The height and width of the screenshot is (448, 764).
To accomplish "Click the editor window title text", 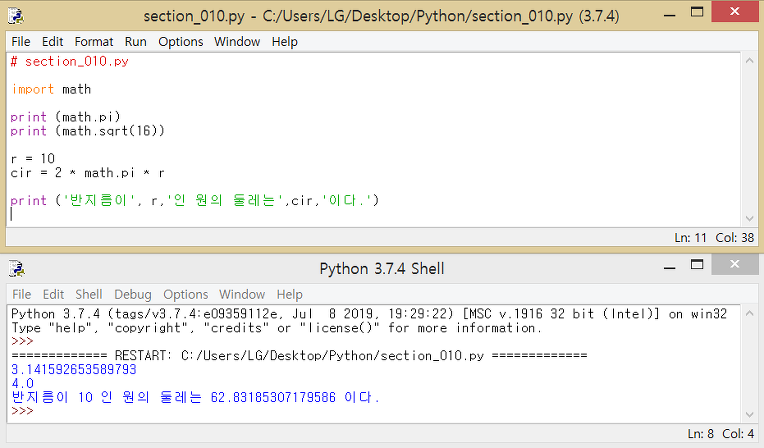I will [x=381, y=16].
